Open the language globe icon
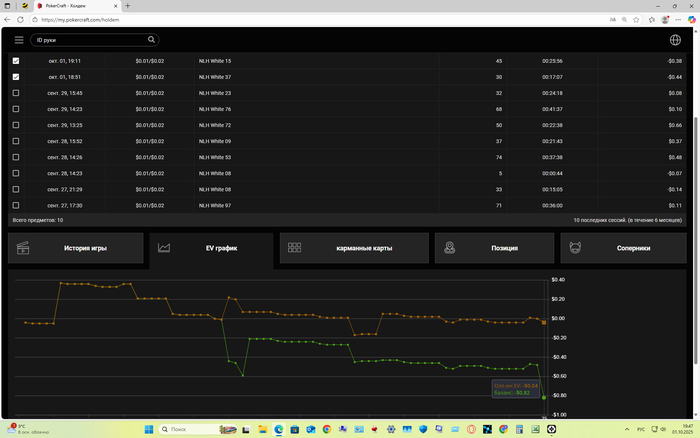Viewport: 700px width, 438px height. click(675, 40)
